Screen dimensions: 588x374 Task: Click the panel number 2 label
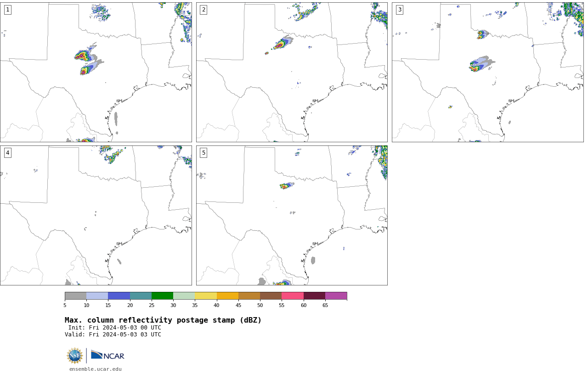204,10
